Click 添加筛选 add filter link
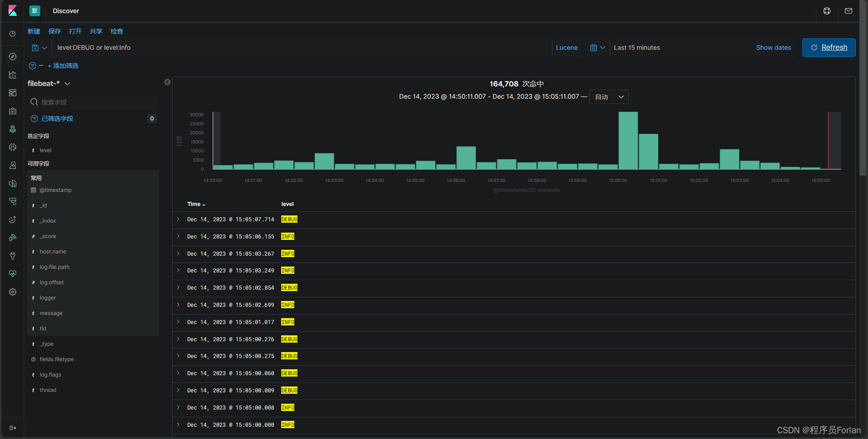 (x=63, y=66)
